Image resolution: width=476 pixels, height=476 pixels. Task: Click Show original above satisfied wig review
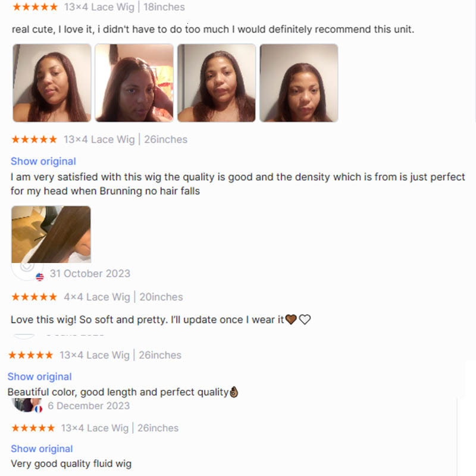pyautogui.click(x=43, y=161)
